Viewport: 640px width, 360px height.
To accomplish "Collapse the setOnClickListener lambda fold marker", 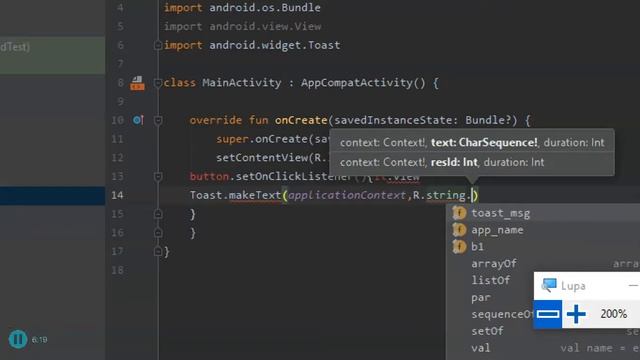I will [x=158, y=176].
